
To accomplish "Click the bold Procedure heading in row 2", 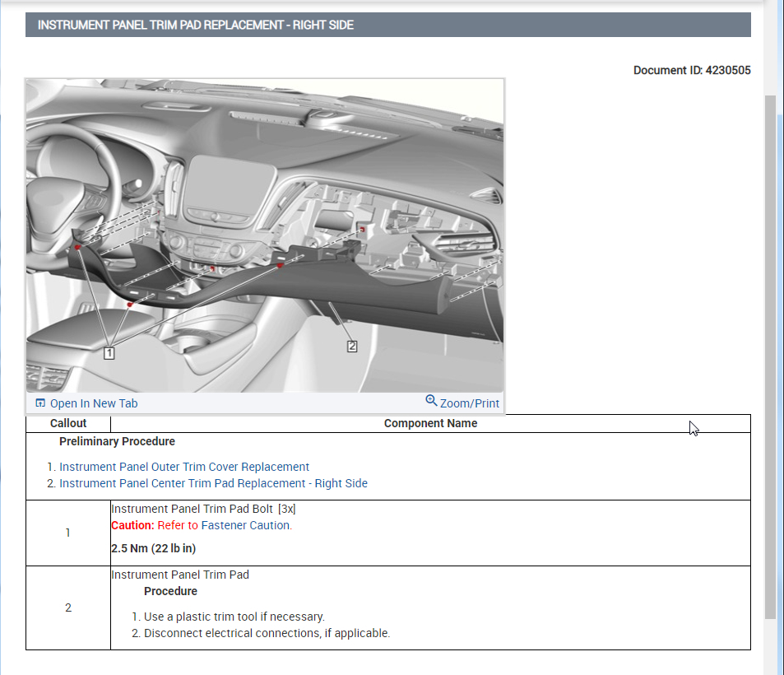I will tap(170, 591).
